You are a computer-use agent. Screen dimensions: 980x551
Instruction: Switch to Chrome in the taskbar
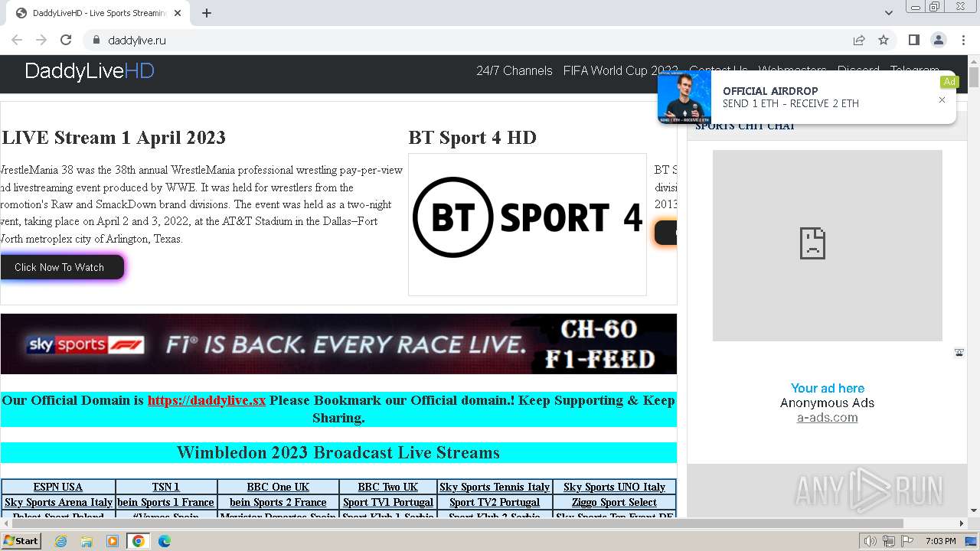tap(139, 541)
